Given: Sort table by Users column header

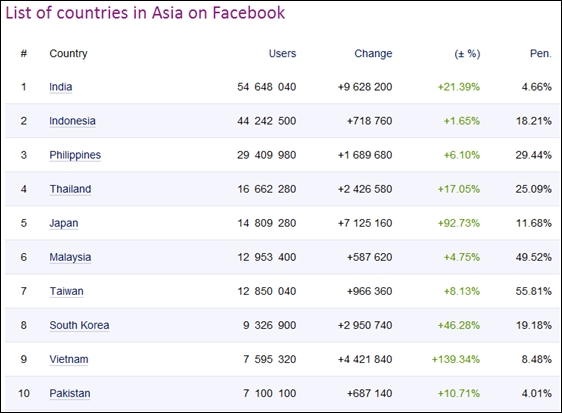Looking at the screenshot, I should pyautogui.click(x=282, y=53).
